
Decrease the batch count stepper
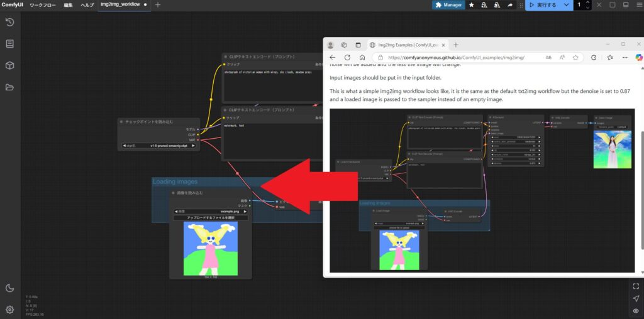pos(588,8)
